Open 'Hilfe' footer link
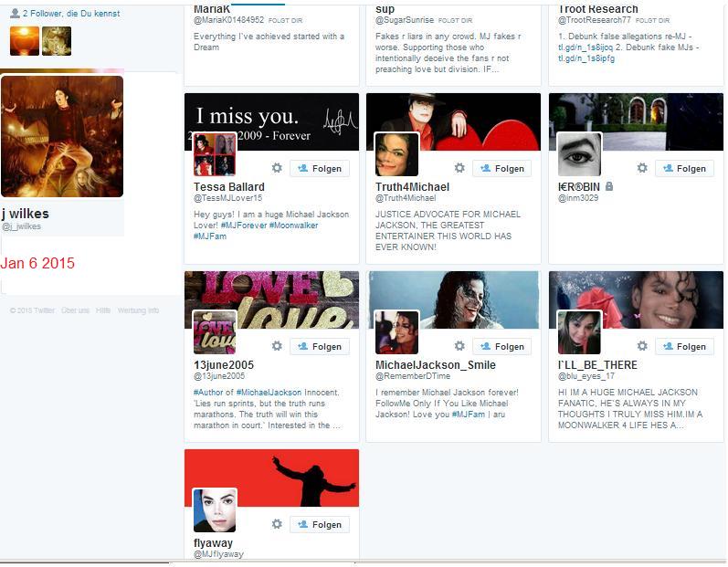The height and width of the screenshot is (567, 728). point(103,310)
